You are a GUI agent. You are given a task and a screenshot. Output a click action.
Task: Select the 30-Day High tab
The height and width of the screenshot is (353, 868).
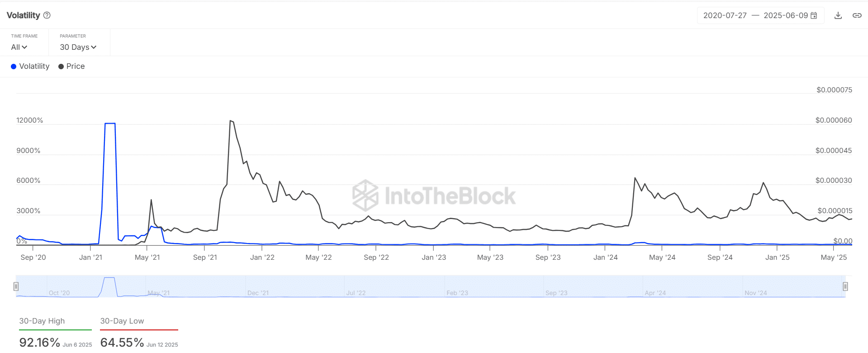pos(42,321)
